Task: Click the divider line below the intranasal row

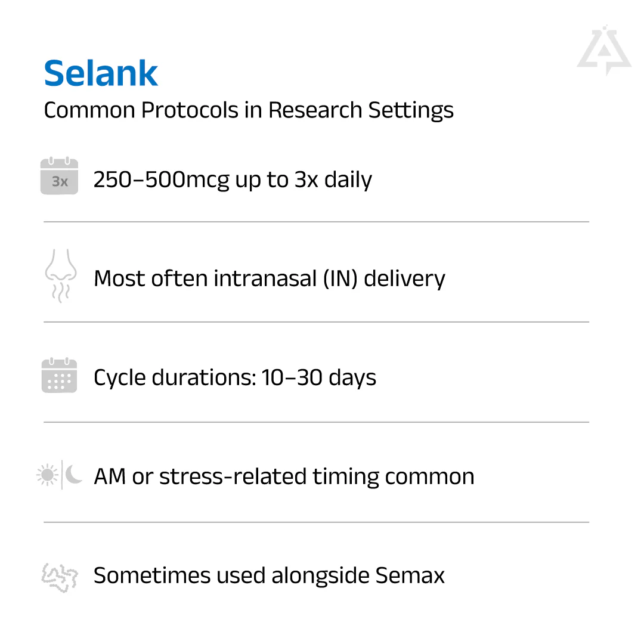Action: [x=316, y=322]
